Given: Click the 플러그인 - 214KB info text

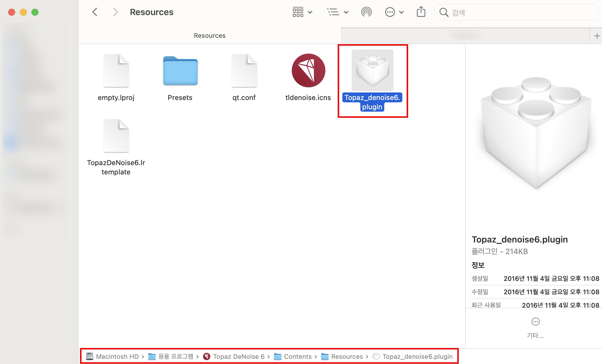Looking at the screenshot, I should [500, 251].
